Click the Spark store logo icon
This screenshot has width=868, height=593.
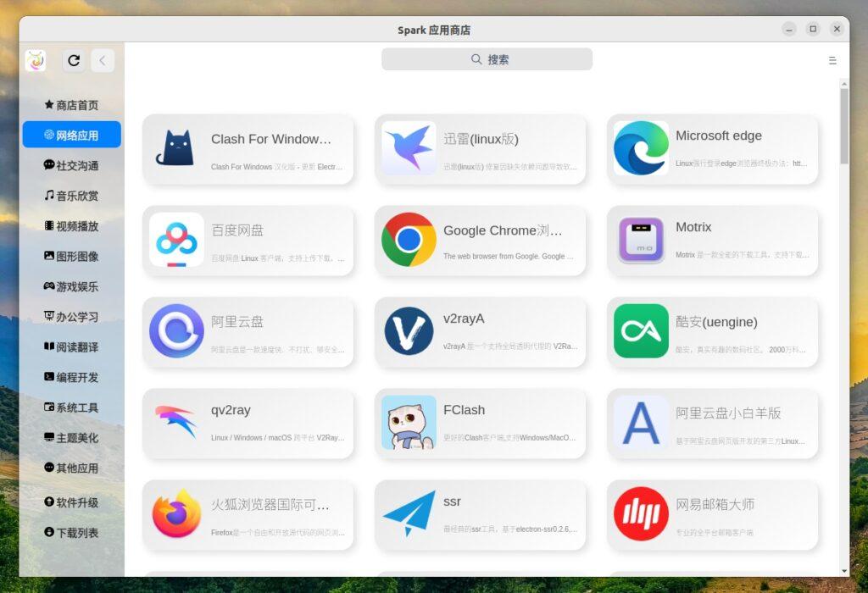36,60
